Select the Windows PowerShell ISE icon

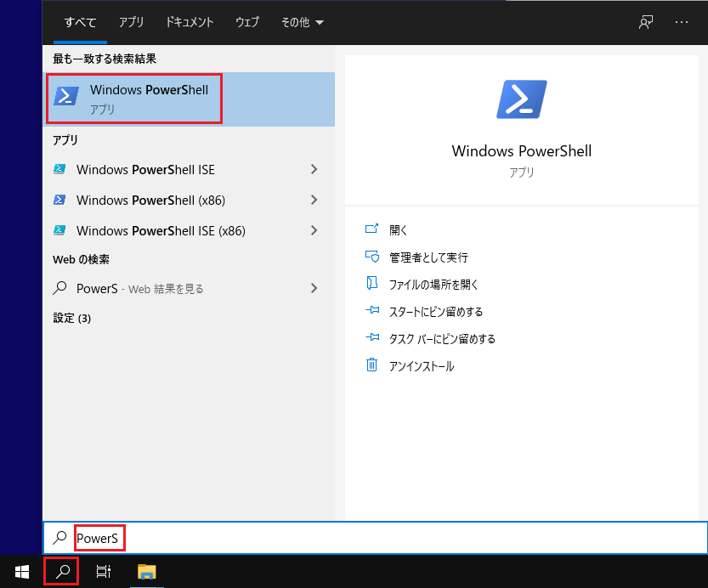tap(59, 169)
